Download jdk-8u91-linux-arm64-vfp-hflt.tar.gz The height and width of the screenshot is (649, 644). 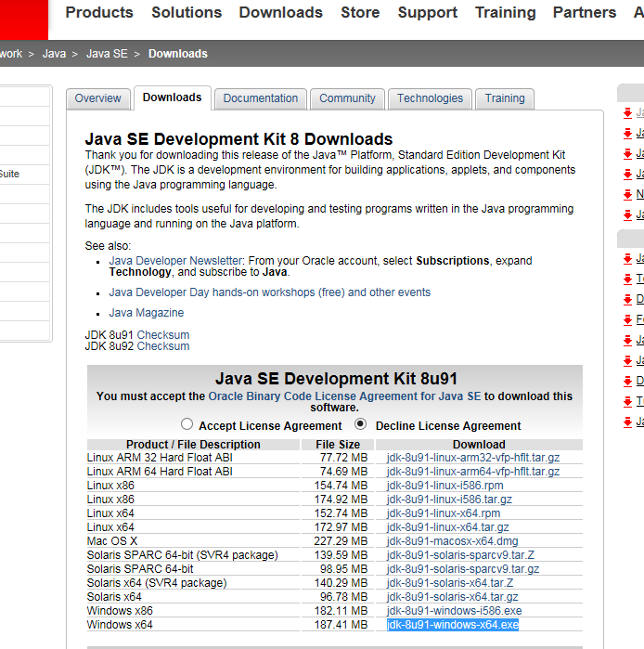pos(473,472)
